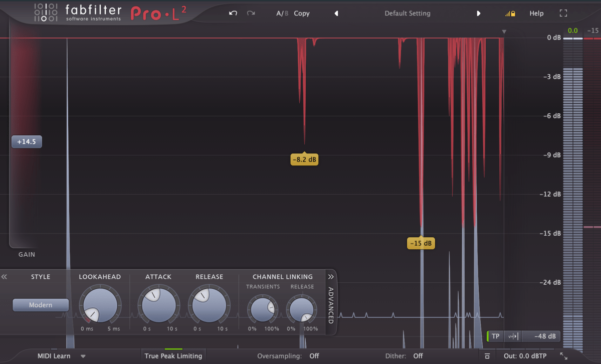Click the redo arrow icon
Image resolution: width=601 pixels, height=364 pixels.
[251, 14]
